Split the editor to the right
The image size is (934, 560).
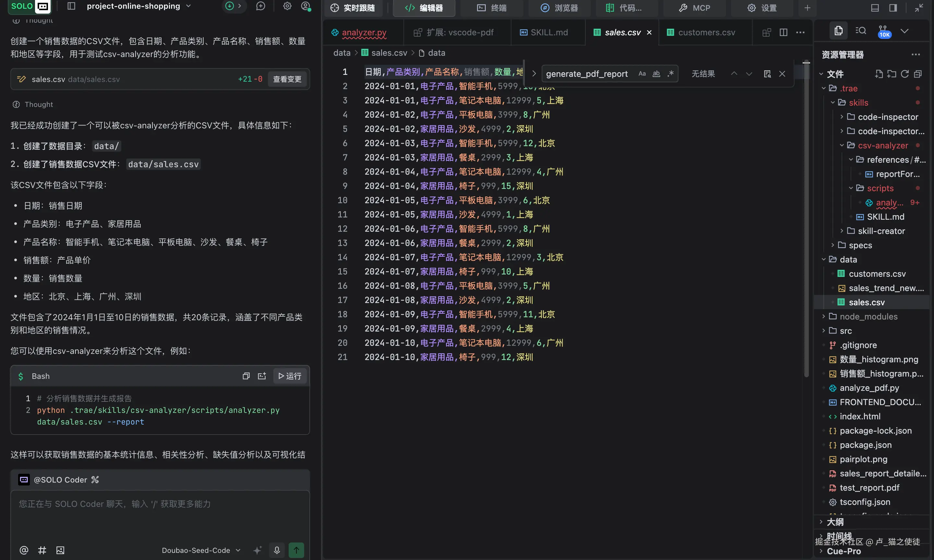coord(784,32)
